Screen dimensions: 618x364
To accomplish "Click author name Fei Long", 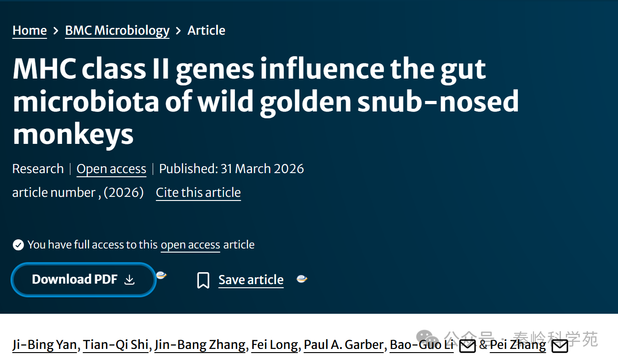I will tap(275, 345).
